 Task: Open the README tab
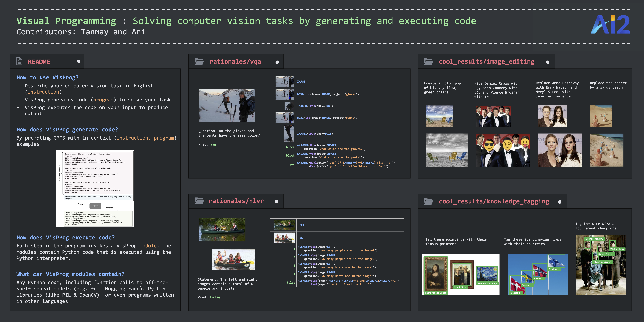coord(39,62)
